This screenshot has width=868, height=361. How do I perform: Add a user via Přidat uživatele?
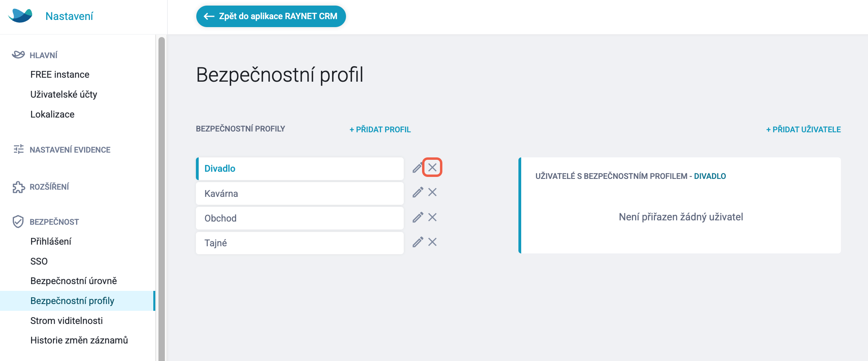803,129
